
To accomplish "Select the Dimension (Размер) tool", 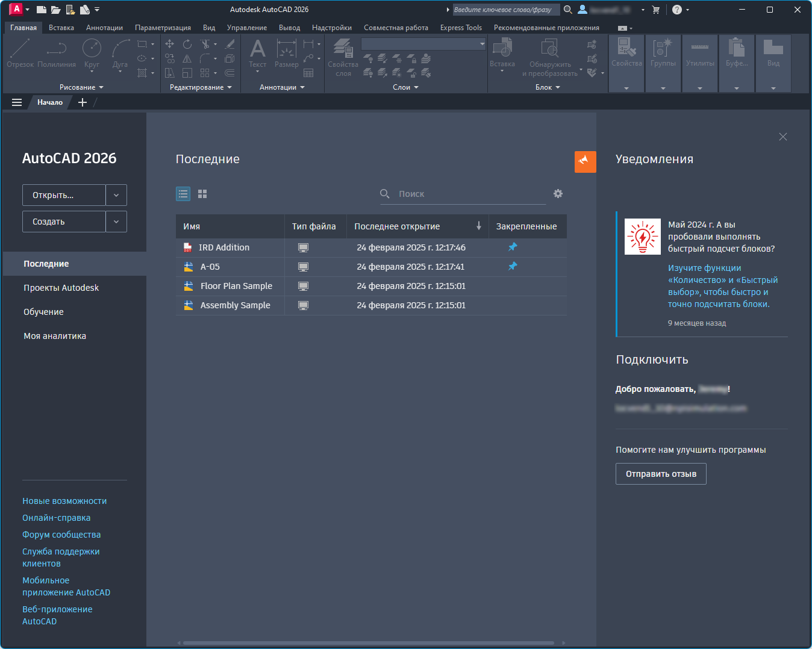I will pyautogui.click(x=287, y=53).
